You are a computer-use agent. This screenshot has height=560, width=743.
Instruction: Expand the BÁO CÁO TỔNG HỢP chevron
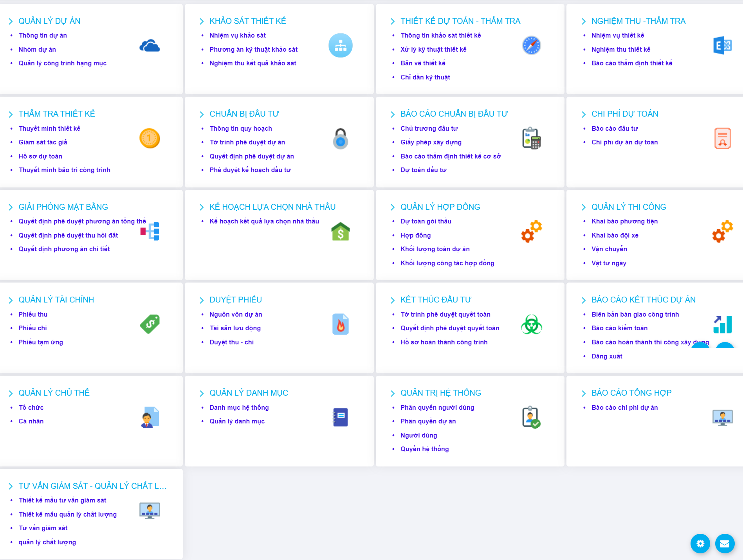coord(584,393)
